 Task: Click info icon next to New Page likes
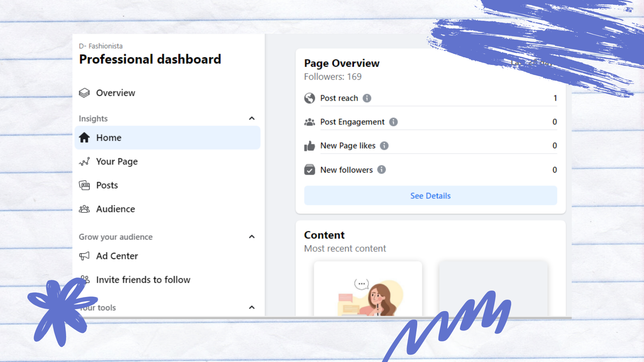click(384, 146)
